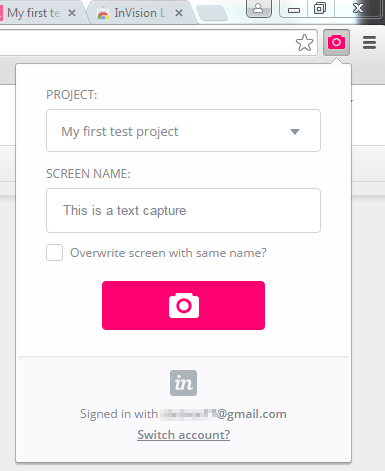
Task: Enable Overwrite screen with same name checkbox
Action: (54, 252)
